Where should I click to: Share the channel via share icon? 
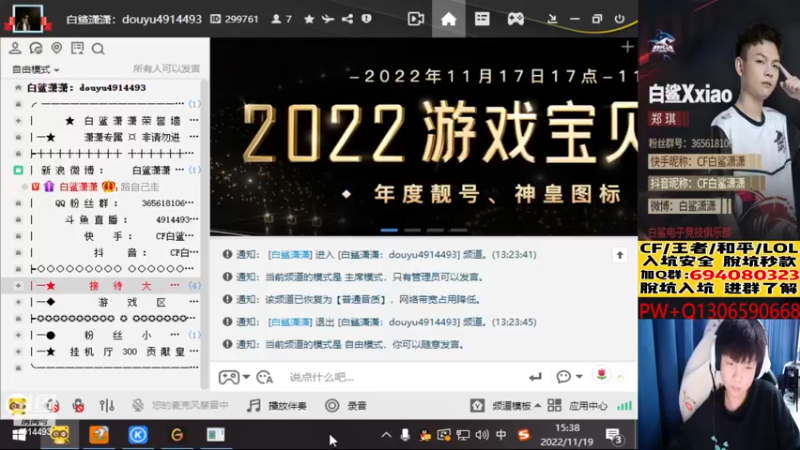(x=347, y=19)
